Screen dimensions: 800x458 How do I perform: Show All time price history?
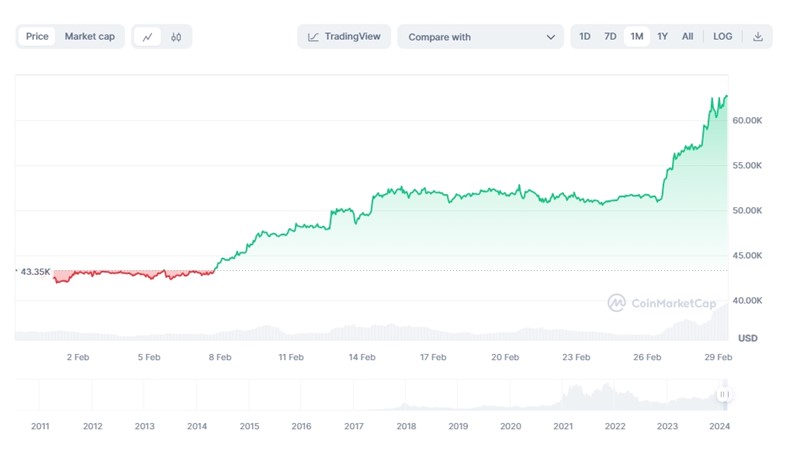[687, 37]
